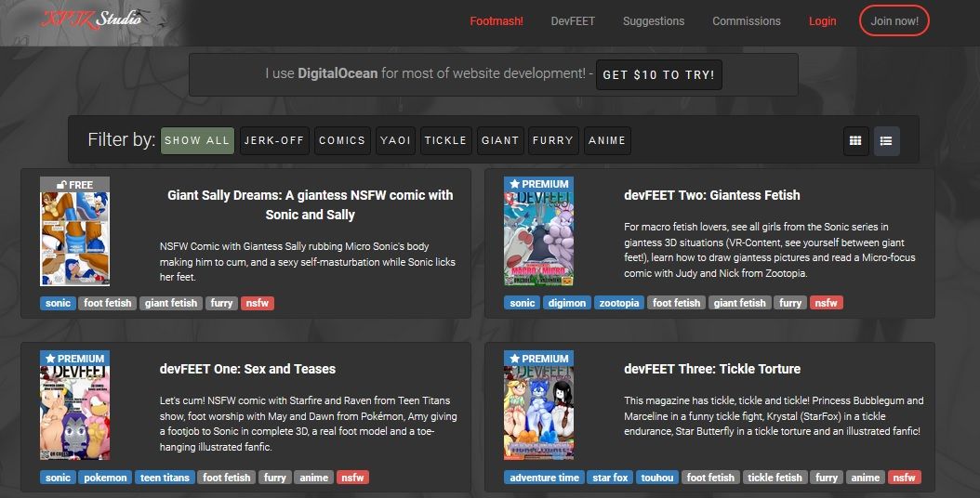Click the giant fetish tag on Giant Sally Dreams
This screenshot has height=498, width=980.
click(x=171, y=303)
